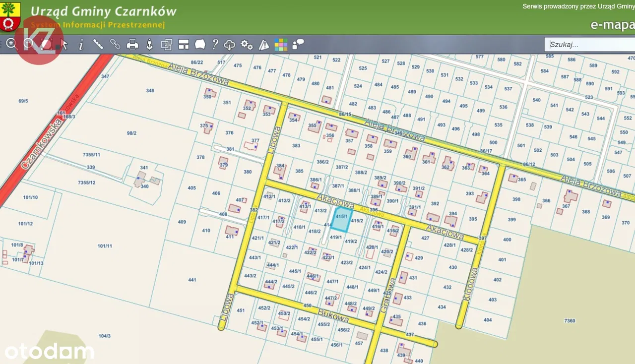Open the overlapping windows layers icon
635x364 pixels.
tap(166, 45)
